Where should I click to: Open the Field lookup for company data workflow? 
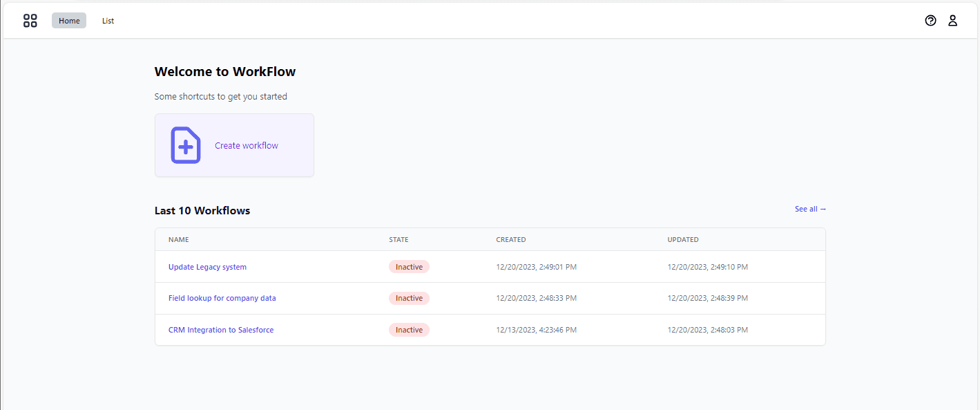click(222, 298)
